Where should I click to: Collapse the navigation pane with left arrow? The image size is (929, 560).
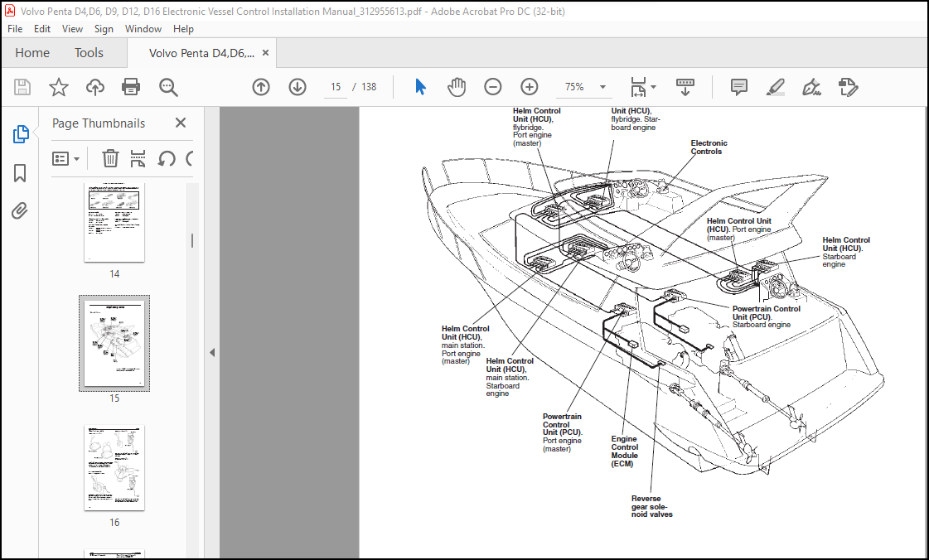point(212,352)
